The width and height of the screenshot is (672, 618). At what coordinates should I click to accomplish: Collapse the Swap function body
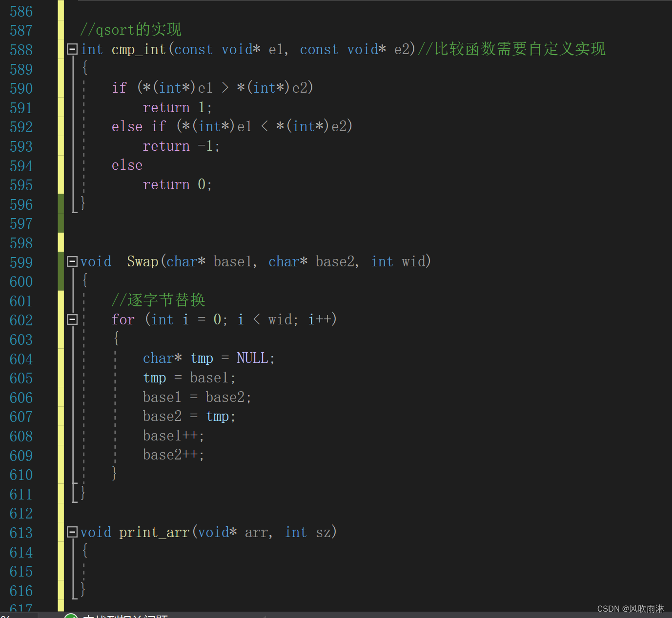coord(72,262)
